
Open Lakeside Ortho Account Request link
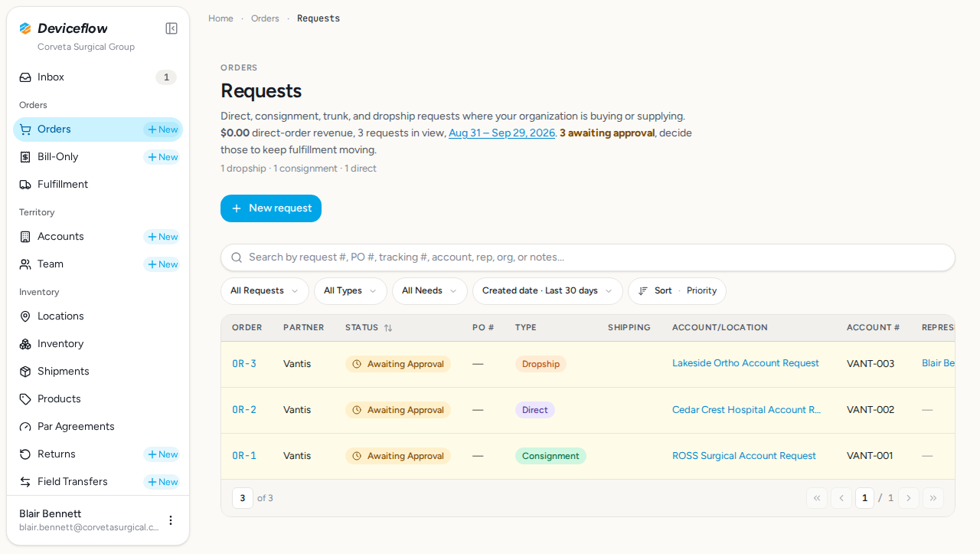point(746,363)
